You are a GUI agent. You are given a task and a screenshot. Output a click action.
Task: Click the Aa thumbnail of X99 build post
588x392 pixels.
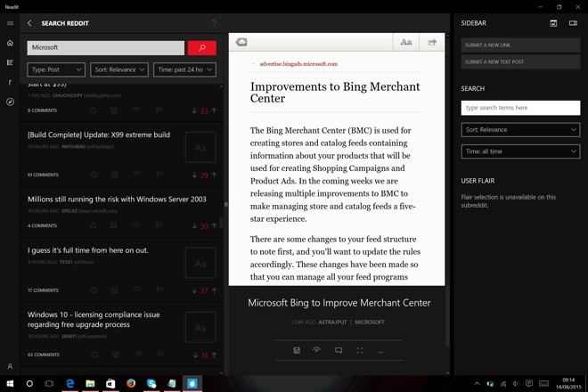pos(200,147)
